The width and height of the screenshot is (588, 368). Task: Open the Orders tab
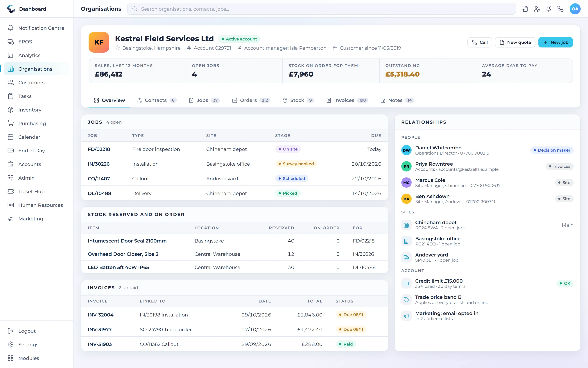[251, 100]
